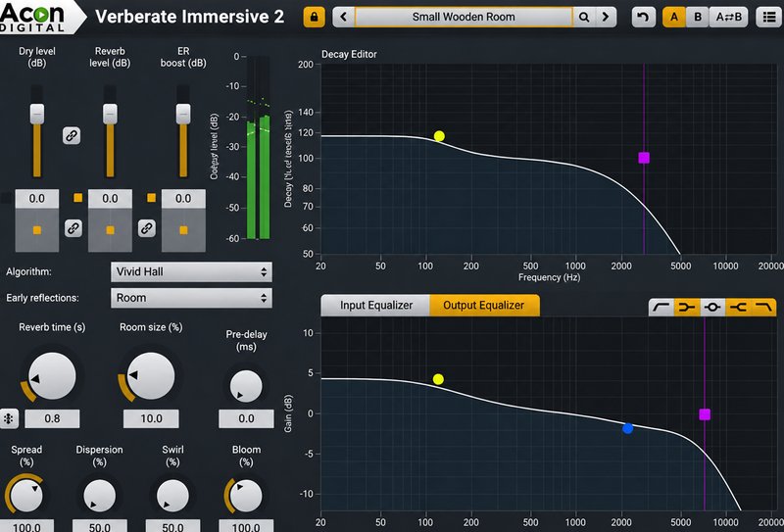Click the Pre-delay knob

(x=246, y=386)
